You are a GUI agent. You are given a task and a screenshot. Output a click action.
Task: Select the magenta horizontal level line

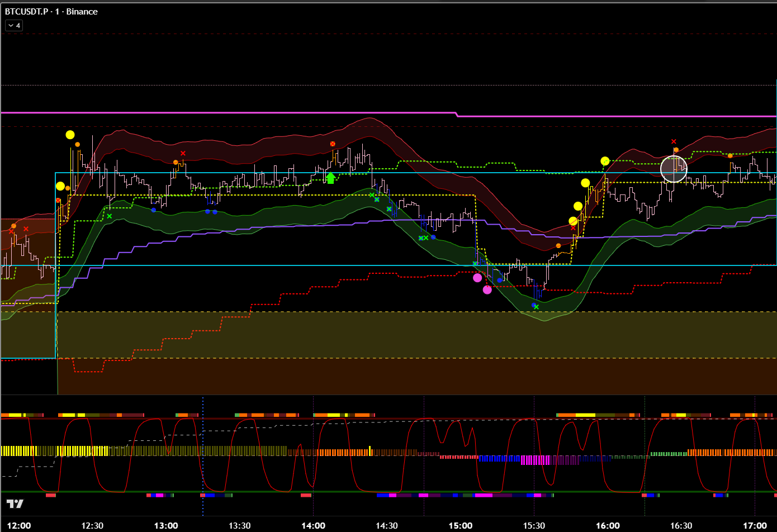click(224, 113)
